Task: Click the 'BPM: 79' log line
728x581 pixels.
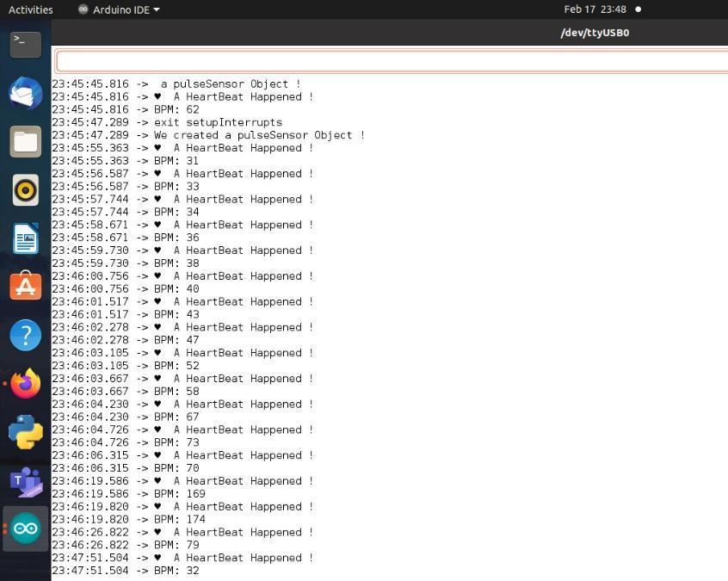Action: tap(126, 545)
